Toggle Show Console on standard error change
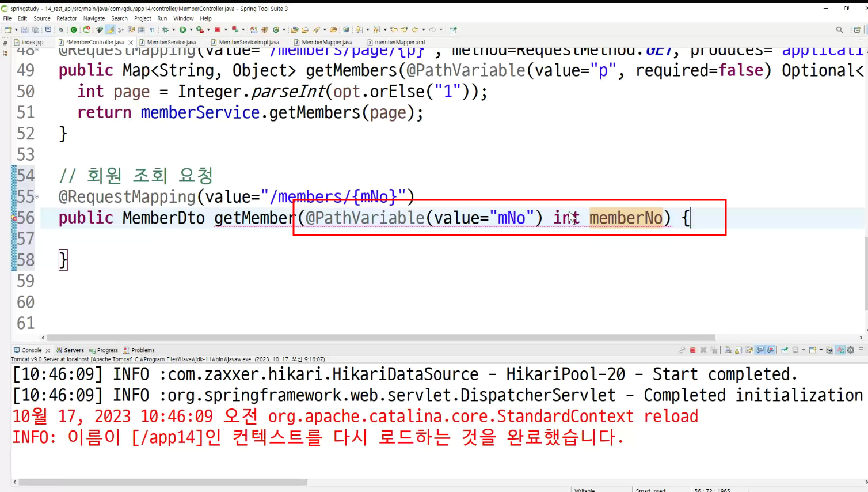The height and width of the screenshot is (492, 868). coord(771,350)
